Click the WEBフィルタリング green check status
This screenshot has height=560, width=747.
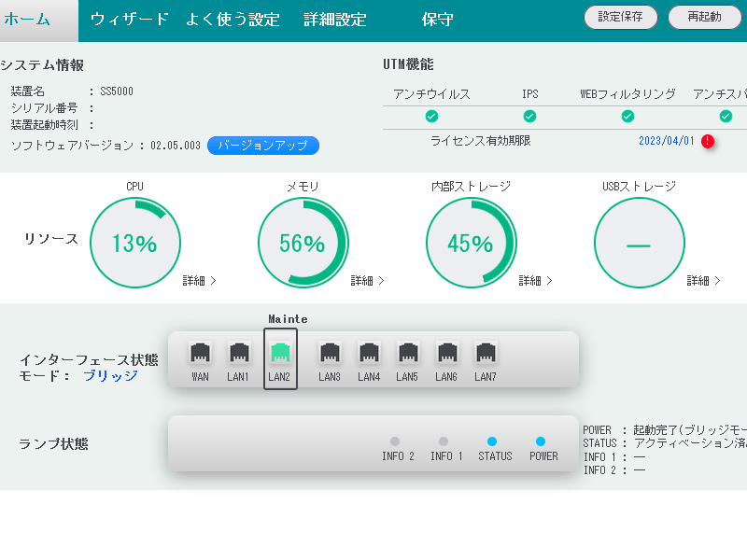pyautogui.click(x=627, y=117)
